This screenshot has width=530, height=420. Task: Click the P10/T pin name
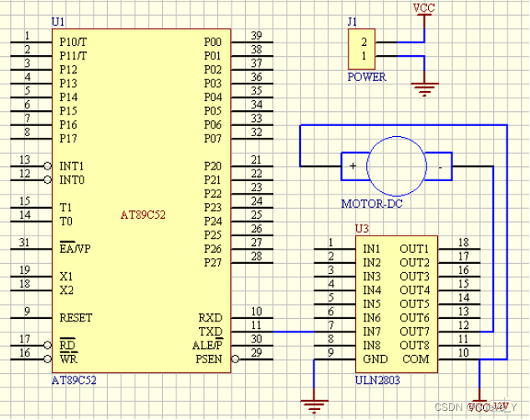point(73,43)
